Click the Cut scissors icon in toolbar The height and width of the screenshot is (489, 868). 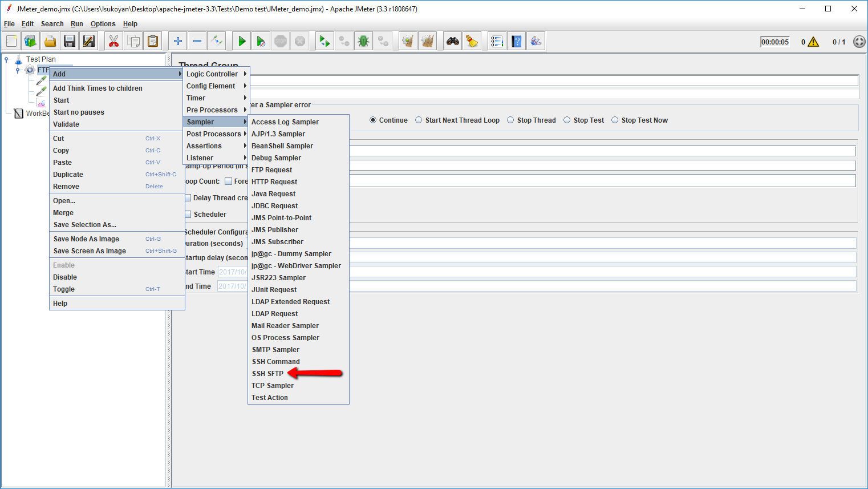click(113, 41)
